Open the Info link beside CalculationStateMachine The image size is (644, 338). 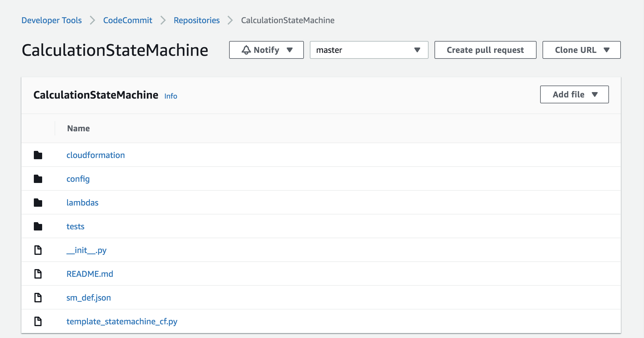(171, 96)
